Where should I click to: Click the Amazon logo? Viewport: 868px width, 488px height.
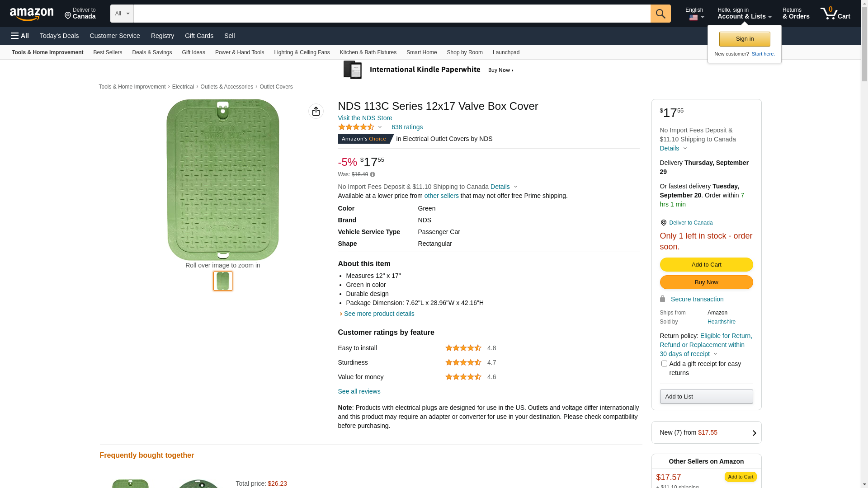pyautogui.click(x=32, y=14)
